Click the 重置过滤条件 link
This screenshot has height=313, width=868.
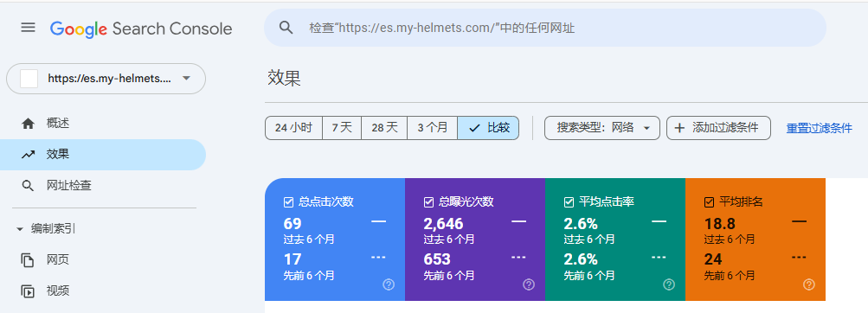click(x=820, y=128)
